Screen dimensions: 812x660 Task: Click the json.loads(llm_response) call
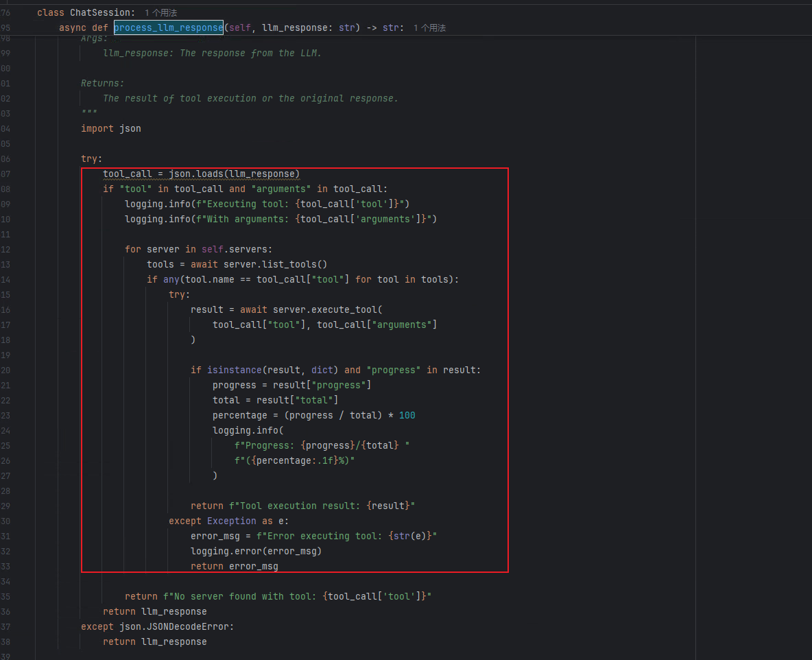coord(234,174)
